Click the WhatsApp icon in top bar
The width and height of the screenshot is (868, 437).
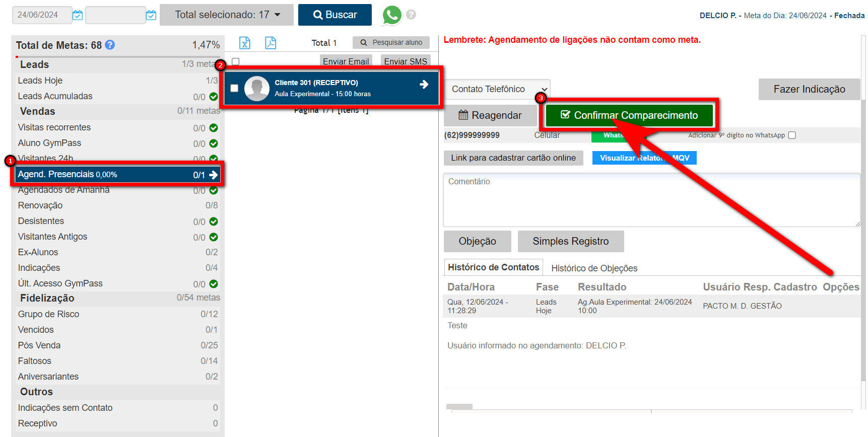click(391, 15)
